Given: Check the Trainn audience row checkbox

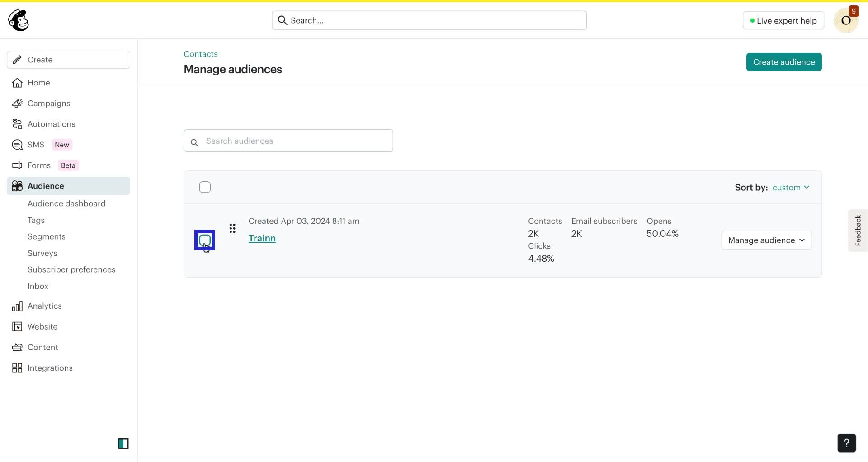Looking at the screenshot, I should click(x=205, y=240).
